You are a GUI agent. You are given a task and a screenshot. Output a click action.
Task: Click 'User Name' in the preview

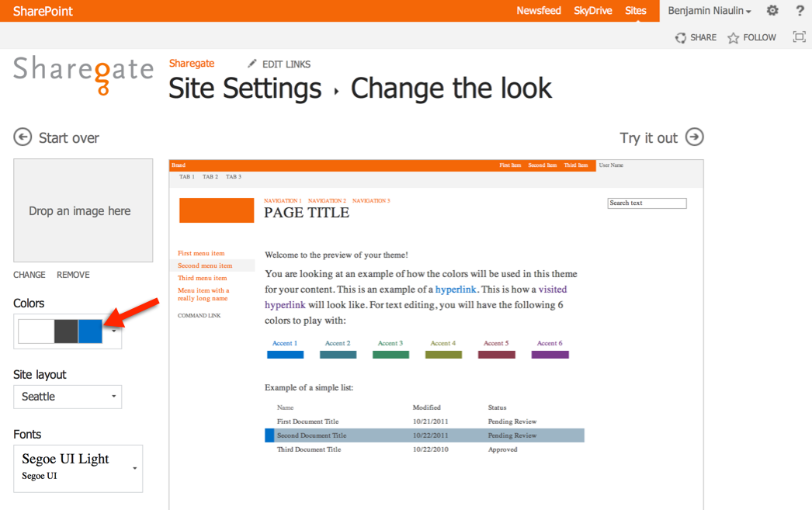coord(611,165)
